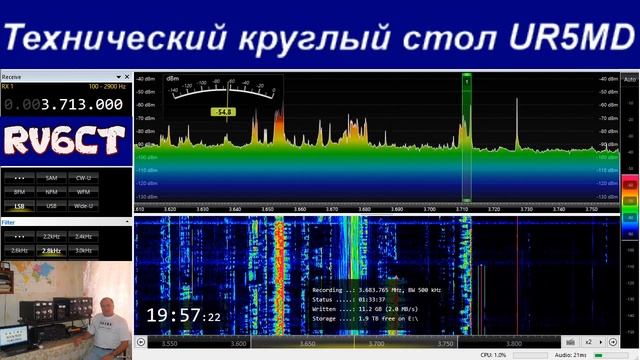Viewport: 640px width, 360px height.
Task: Open zoom options arrow next to x2
Action: coord(600,342)
